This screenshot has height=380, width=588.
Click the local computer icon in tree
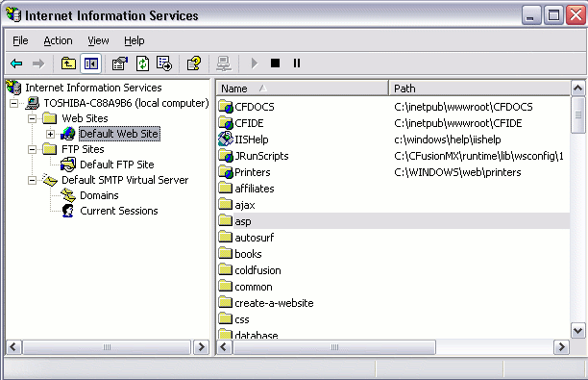(33, 103)
